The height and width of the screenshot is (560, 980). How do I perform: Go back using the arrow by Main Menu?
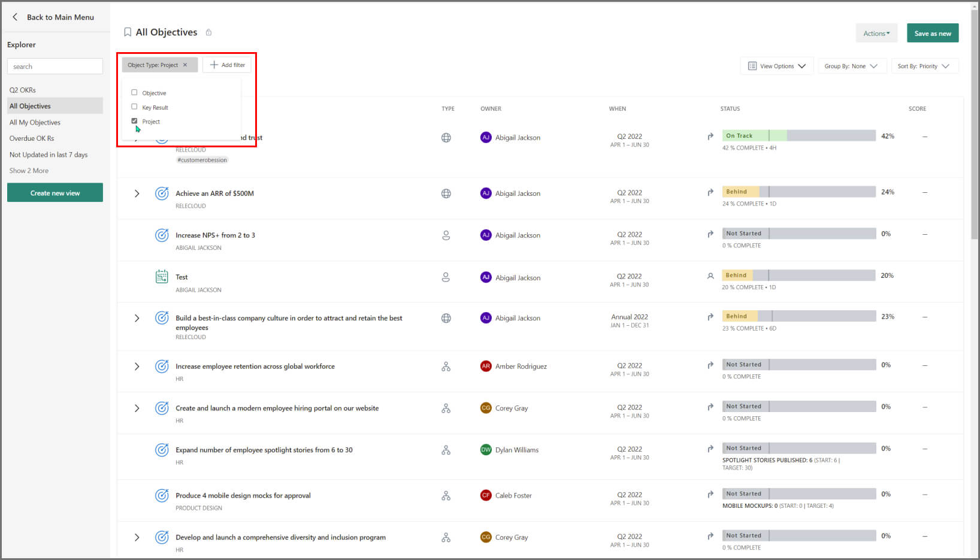pos(15,17)
